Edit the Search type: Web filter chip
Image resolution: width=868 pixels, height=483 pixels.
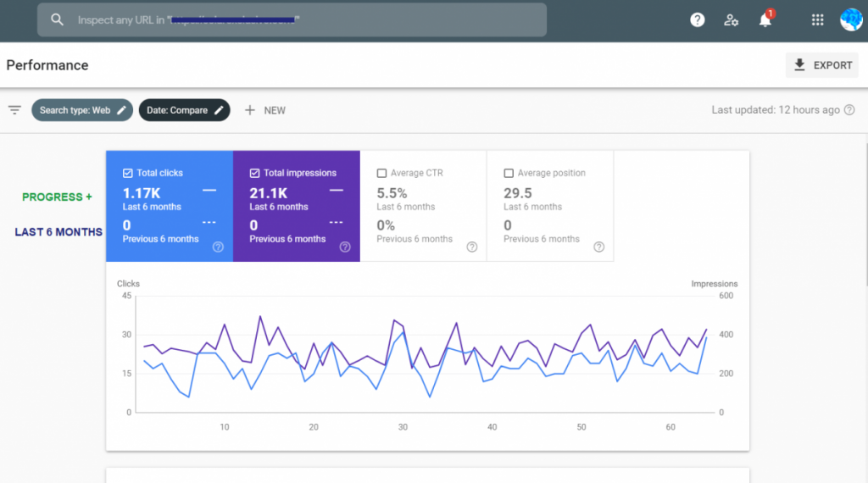(x=82, y=110)
